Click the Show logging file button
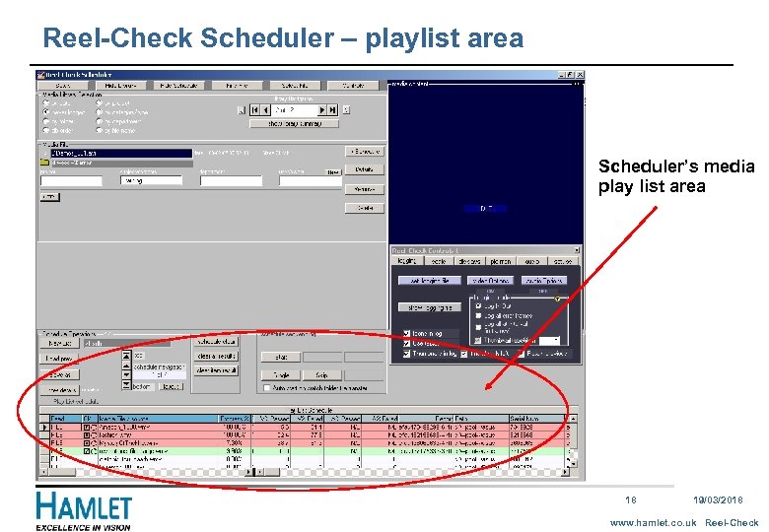769x532 pixels. pos(430,307)
